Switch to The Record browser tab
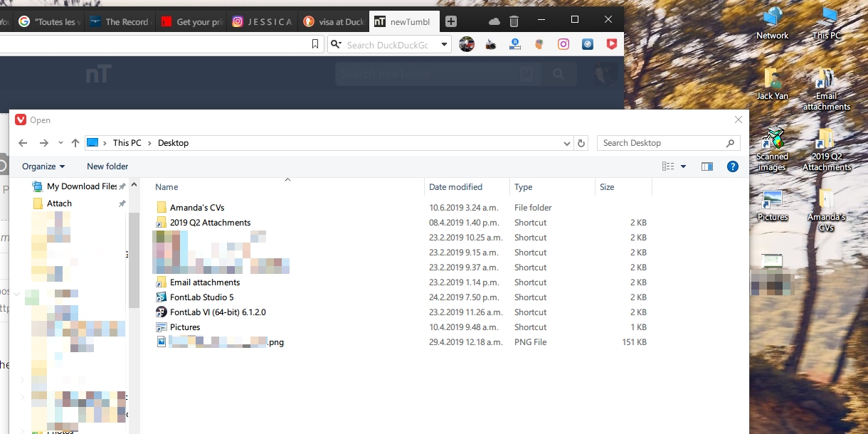Image resolution: width=868 pixels, height=434 pixels. pyautogui.click(x=119, y=22)
